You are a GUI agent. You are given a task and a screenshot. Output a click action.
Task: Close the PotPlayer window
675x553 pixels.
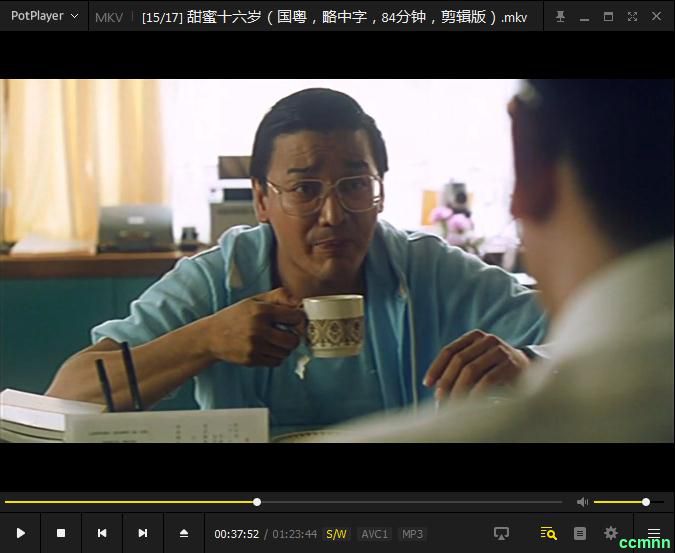(x=656, y=16)
